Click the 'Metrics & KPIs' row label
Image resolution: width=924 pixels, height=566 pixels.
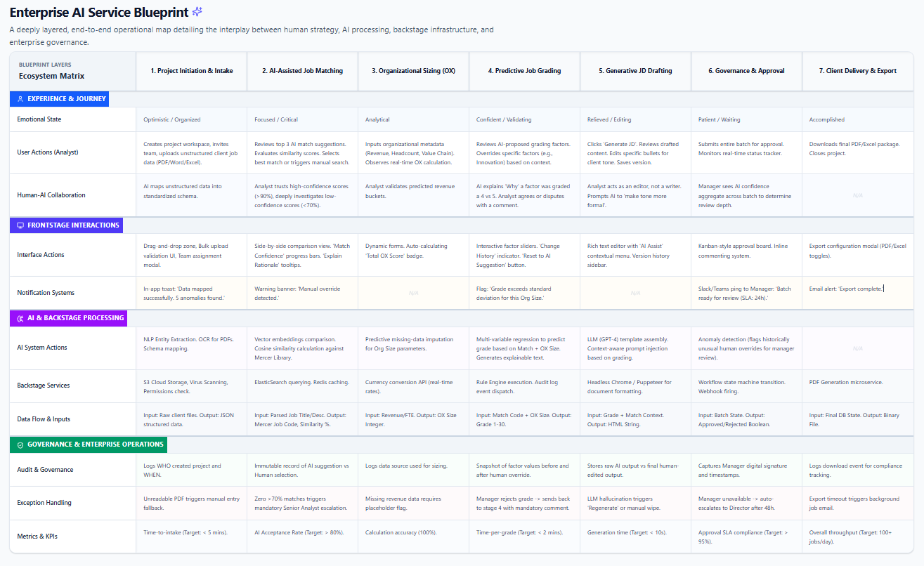pos(37,537)
